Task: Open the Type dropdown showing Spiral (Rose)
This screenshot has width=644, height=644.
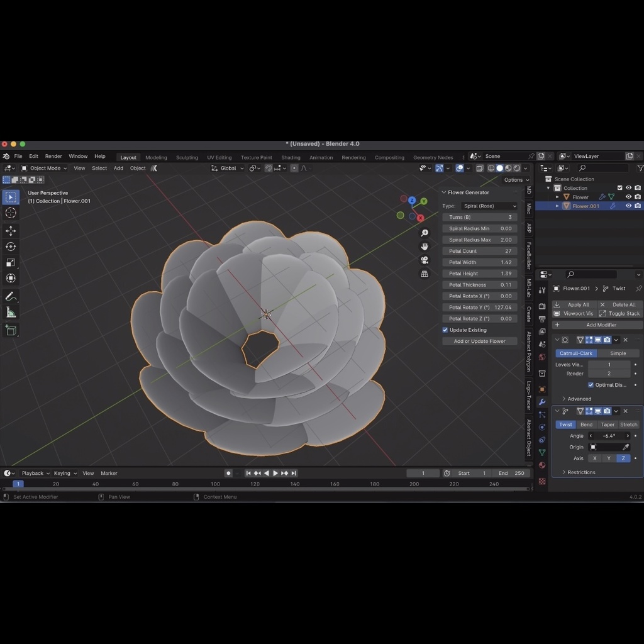Action: [x=490, y=206]
